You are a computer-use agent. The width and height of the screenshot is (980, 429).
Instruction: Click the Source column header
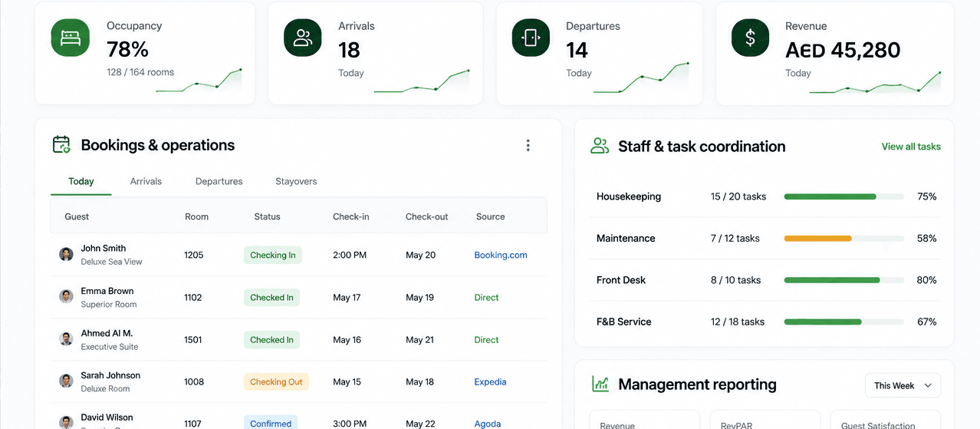pos(490,216)
